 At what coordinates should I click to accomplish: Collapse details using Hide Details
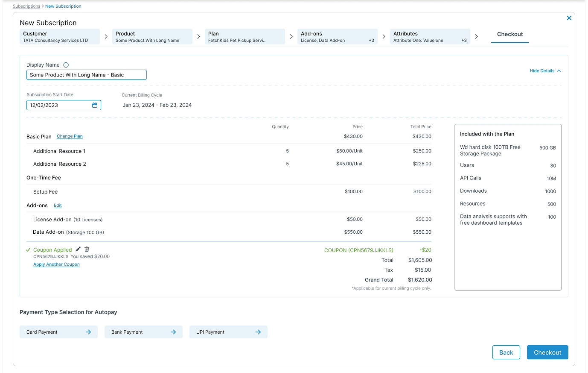tap(545, 71)
